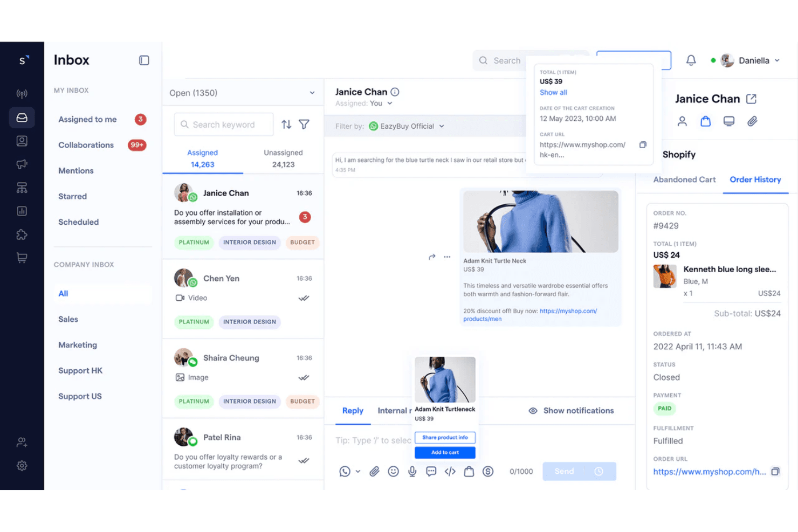The width and height of the screenshot is (798, 532).
Task: Select the Support HK inbox
Action: pos(80,371)
